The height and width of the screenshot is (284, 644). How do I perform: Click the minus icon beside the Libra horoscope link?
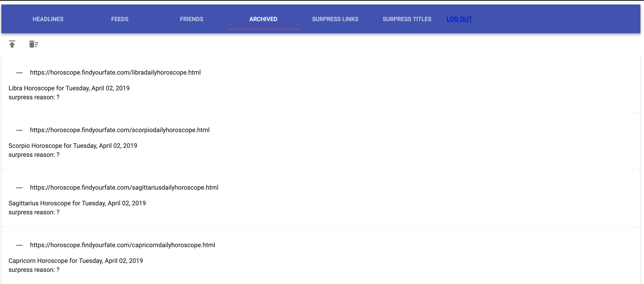click(x=19, y=73)
